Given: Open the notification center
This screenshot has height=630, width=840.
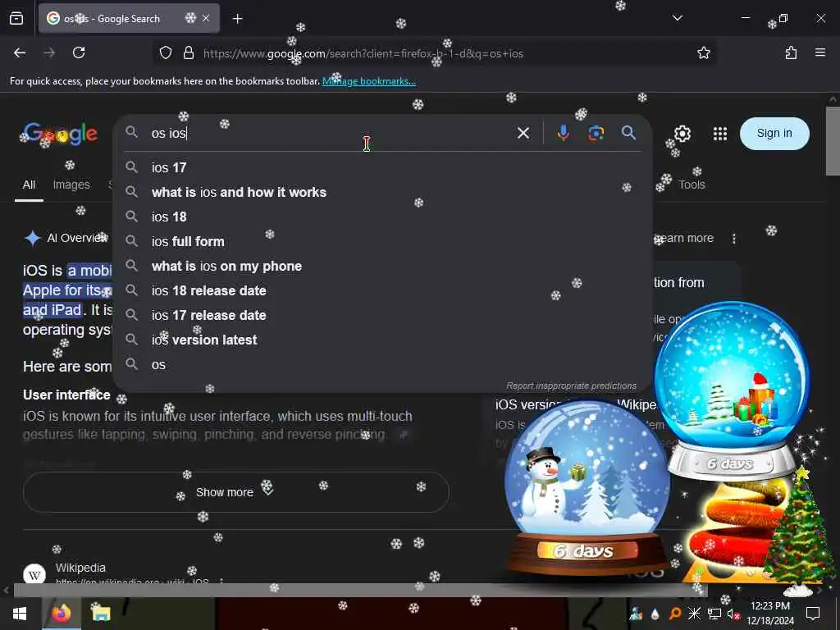Looking at the screenshot, I should point(813,614).
